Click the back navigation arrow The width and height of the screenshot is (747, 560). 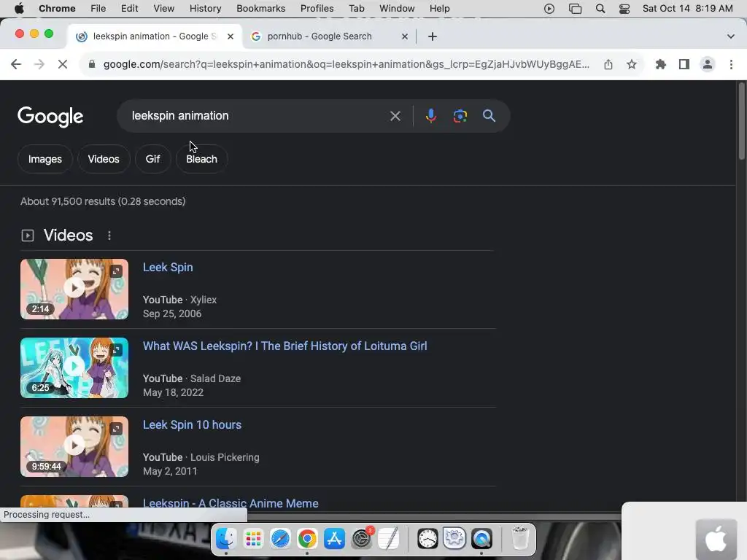(x=16, y=64)
